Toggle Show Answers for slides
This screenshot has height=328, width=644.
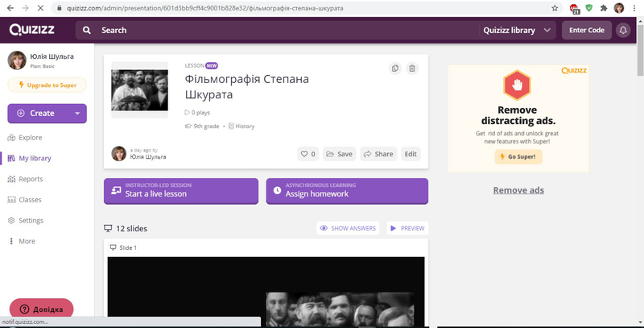(348, 229)
